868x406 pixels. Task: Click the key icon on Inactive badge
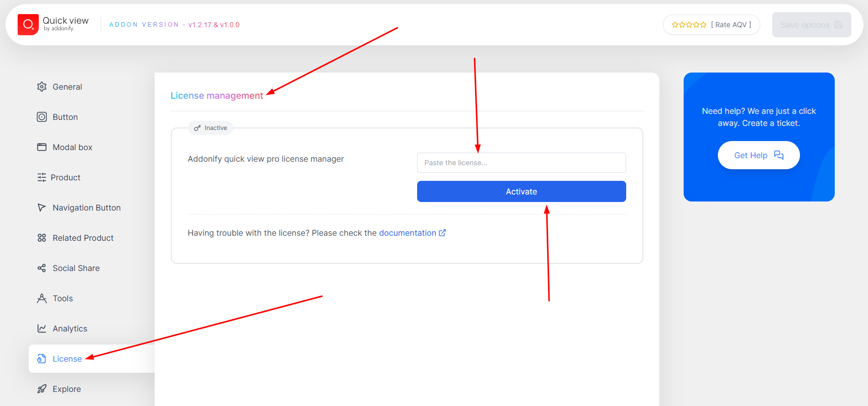[197, 127]
